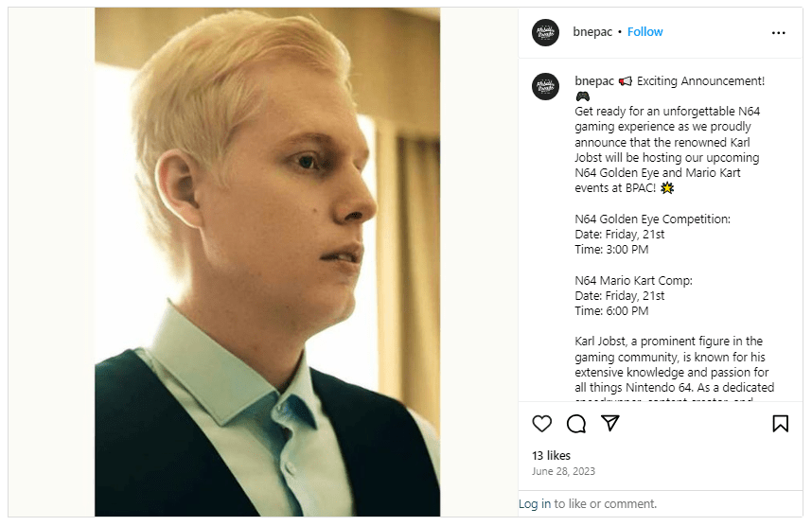Click the "Exciting Announcement!" caption text
The height and width of the screenshot is (526, 812).
pos(700,81)
